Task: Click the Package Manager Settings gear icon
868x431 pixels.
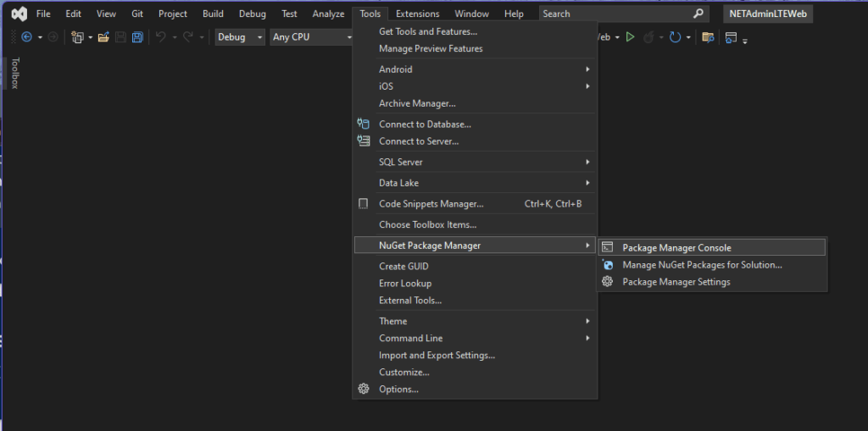Action: (x=607, y=282)
